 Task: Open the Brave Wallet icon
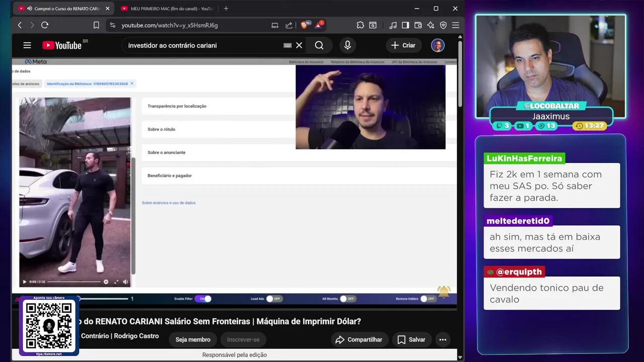point(418,25)
